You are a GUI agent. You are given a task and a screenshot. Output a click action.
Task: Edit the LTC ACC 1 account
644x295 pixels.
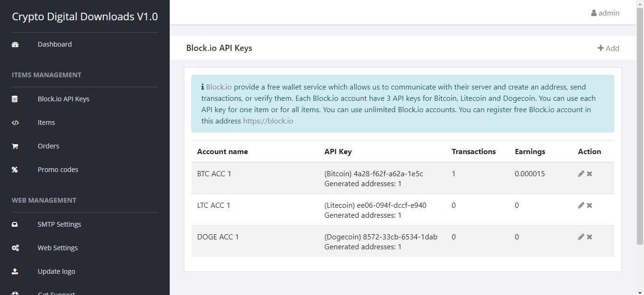[x=581, y=205]
